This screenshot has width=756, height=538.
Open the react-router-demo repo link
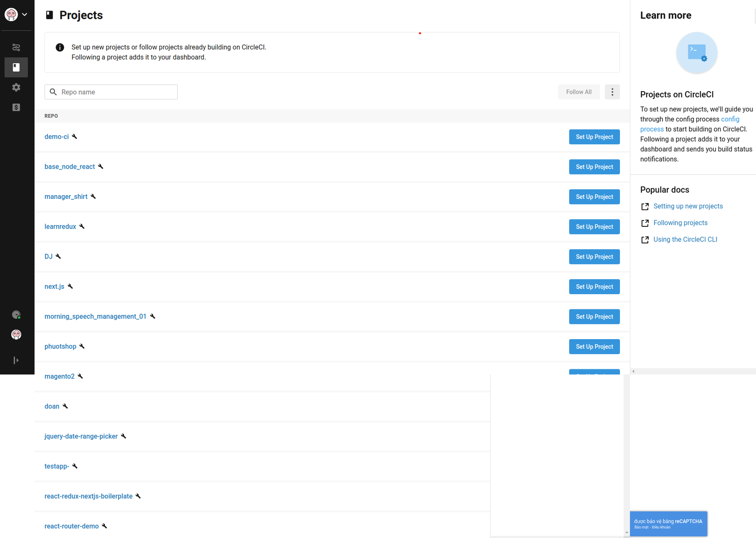click(71, 526)
